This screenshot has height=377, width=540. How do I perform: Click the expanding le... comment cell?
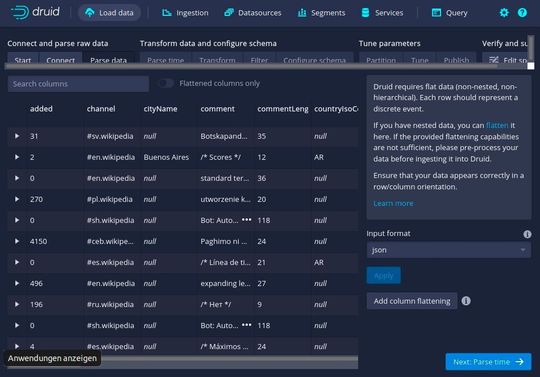tap(225, 283)
